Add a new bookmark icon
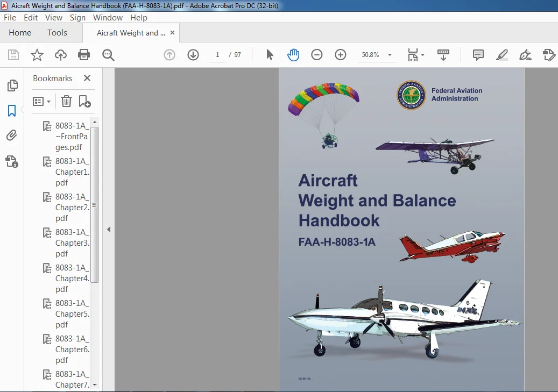 click(84, 102)
